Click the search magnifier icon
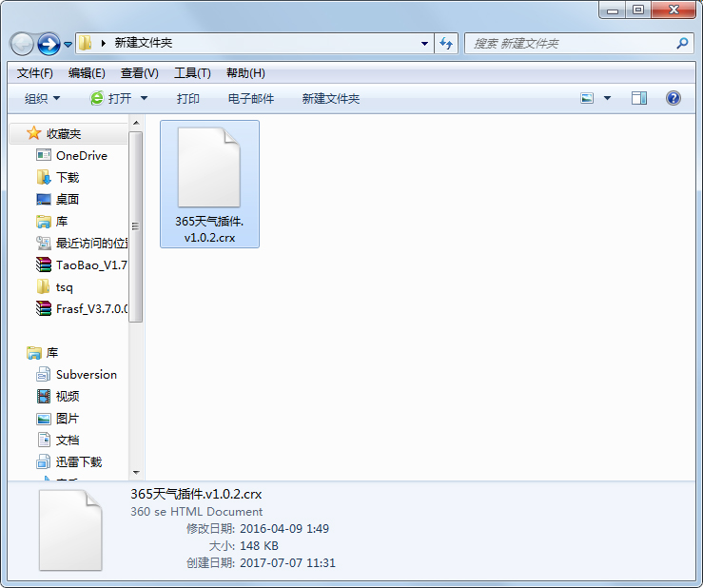 tap(682, 43)
